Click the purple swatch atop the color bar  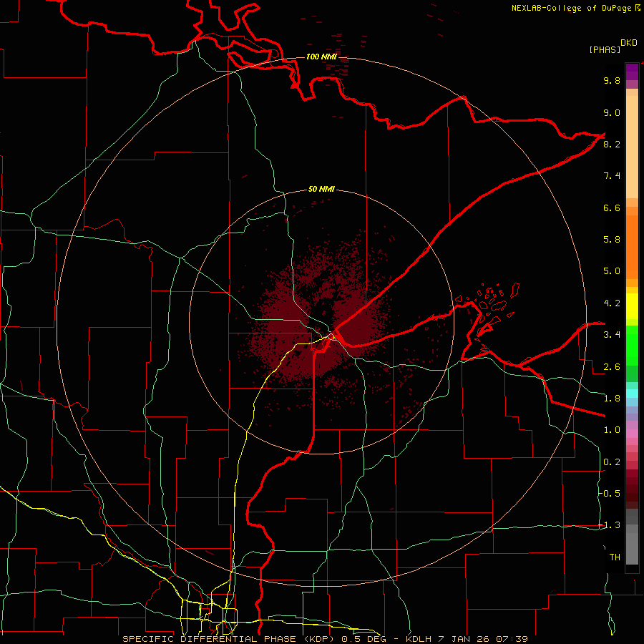[x=632, y=72]
